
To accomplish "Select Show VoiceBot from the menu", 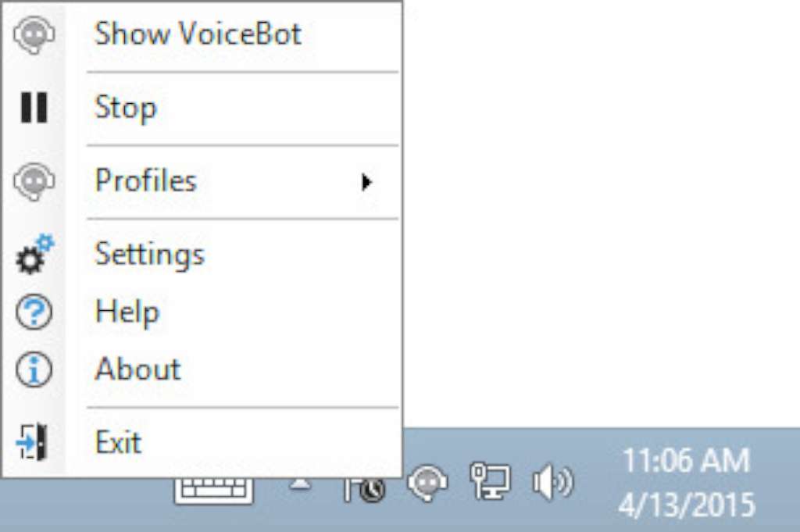I will [198, 34].
